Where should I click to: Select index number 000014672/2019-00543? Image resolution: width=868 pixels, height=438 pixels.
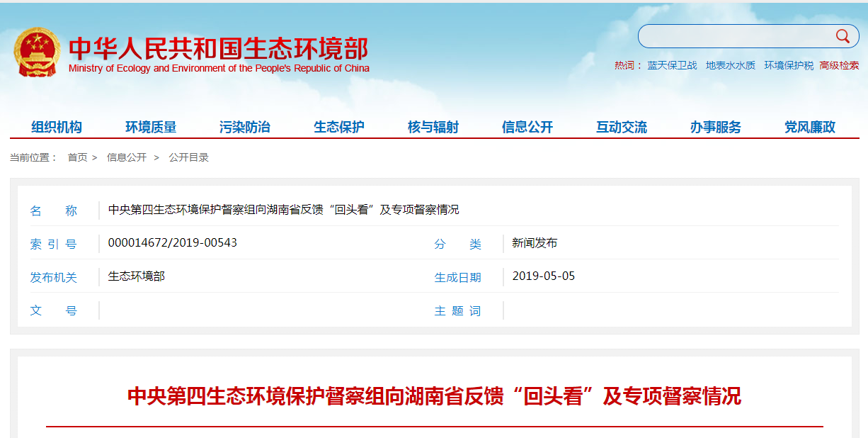tap(173, 242)
